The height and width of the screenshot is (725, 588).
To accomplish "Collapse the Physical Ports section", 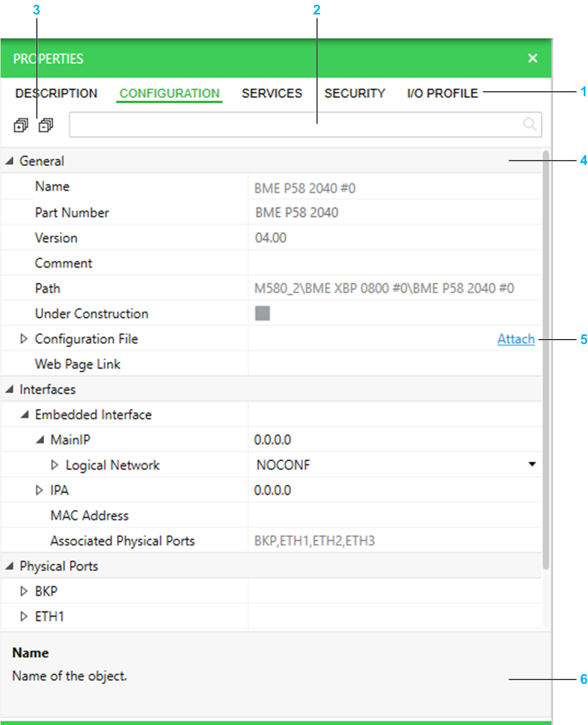I will (x=9, y=566).
